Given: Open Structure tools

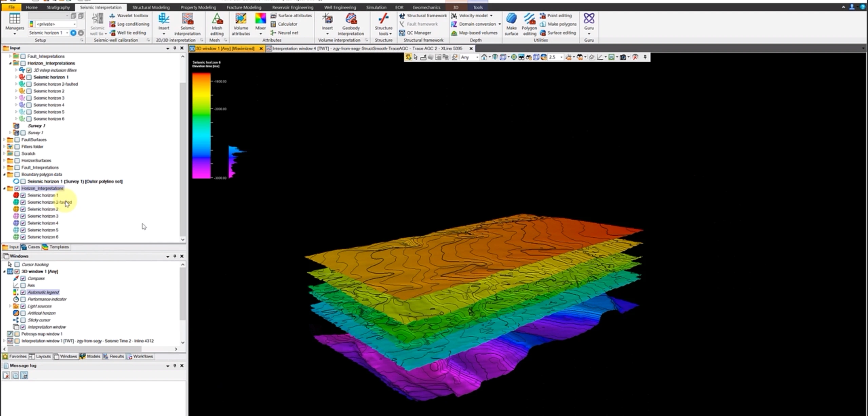Looking at the screenshot, I should click(x=383, y=24).
